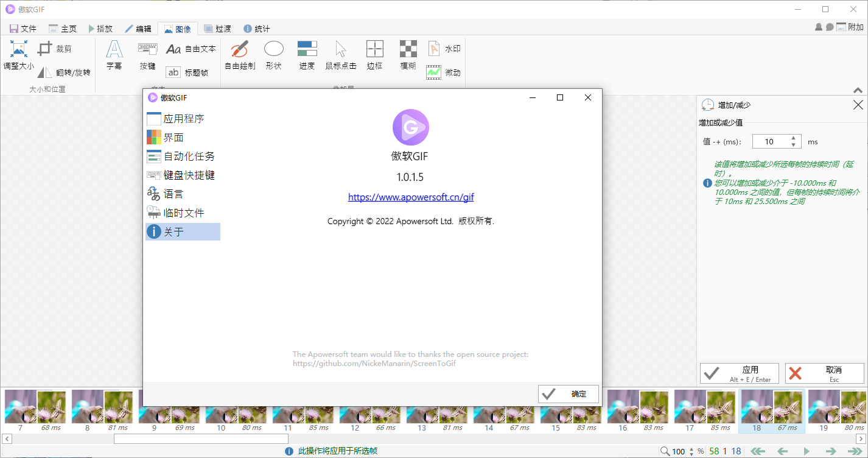The height and width of the screenshot is (458, 868).
Task: Switch to the 播放 tab
Action: [100, 29]
